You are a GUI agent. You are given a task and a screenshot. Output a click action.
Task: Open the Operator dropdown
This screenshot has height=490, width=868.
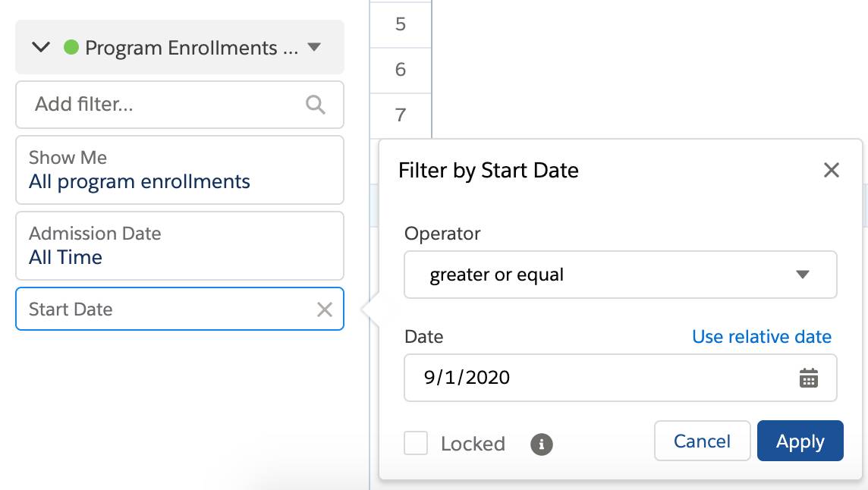point(619,275)
